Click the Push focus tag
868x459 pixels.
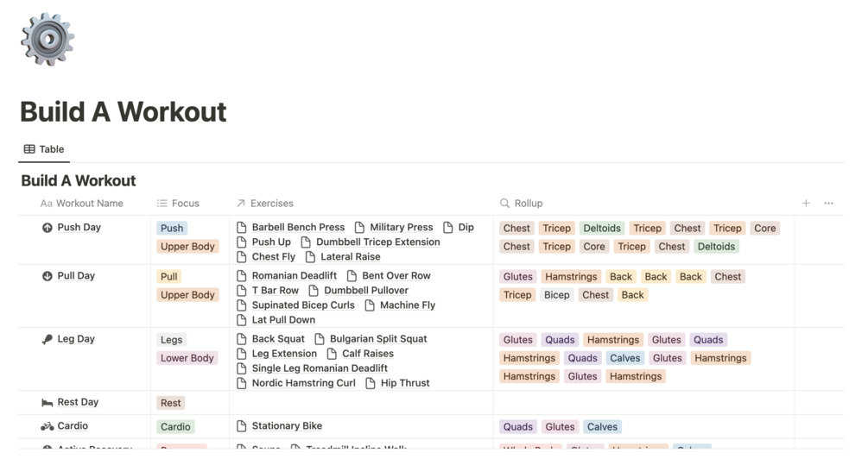tap(172, 229)
